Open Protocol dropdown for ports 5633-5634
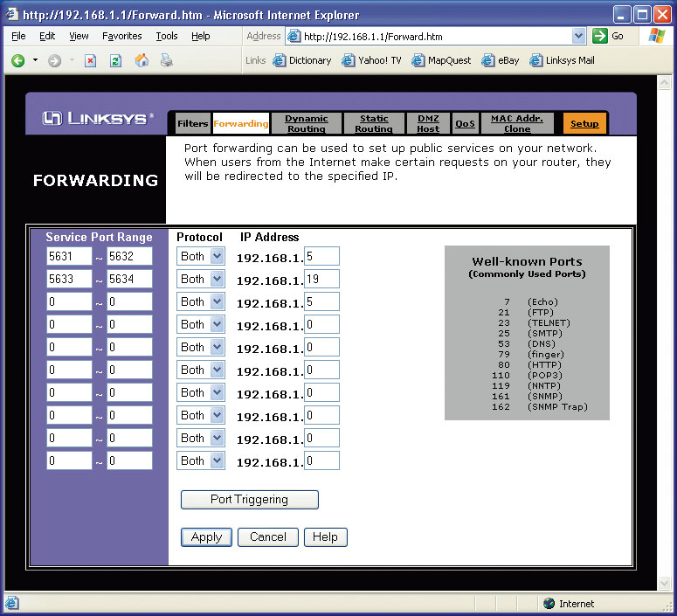 pyautogui.click(x=218, y=279)
